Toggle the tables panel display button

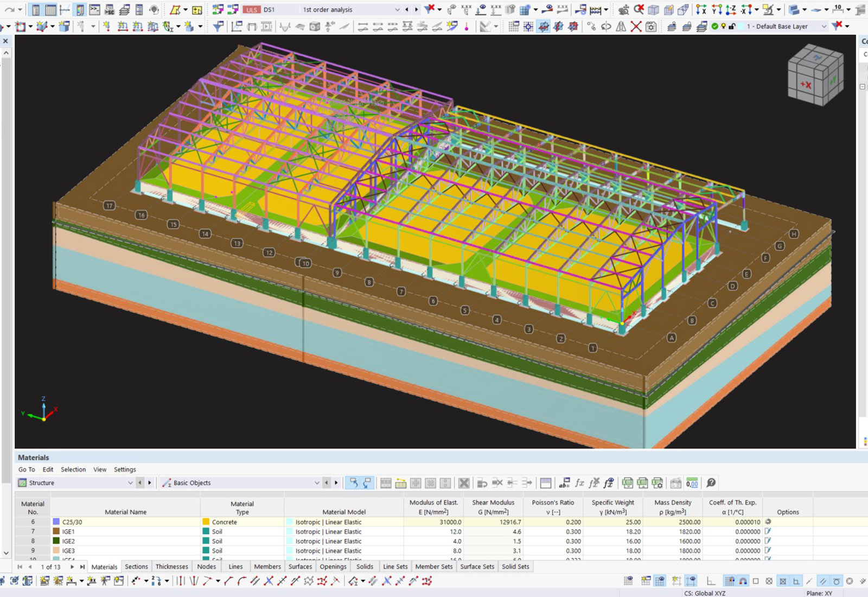coord(50,9)
